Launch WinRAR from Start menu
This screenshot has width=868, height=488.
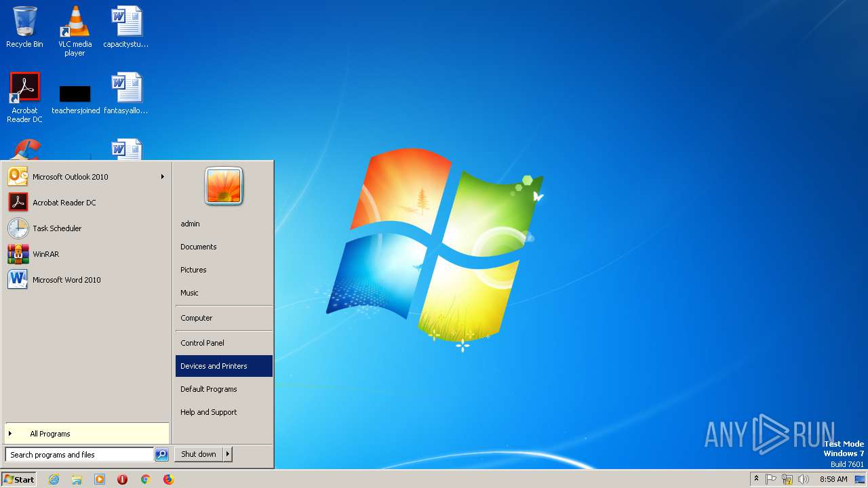pos(86,254)
